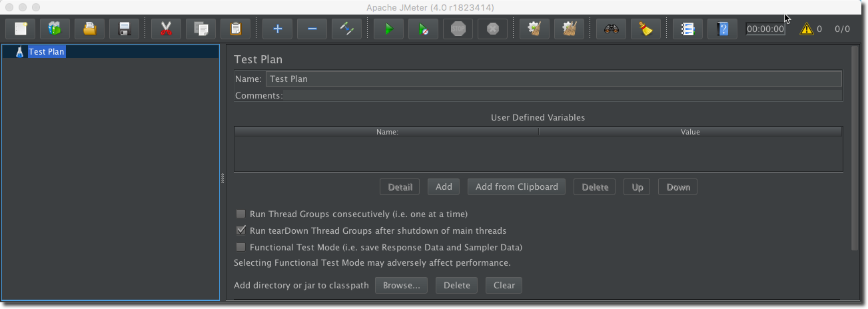Click the Detail button
Screen dimensions: 868x309
click(400, 187)
